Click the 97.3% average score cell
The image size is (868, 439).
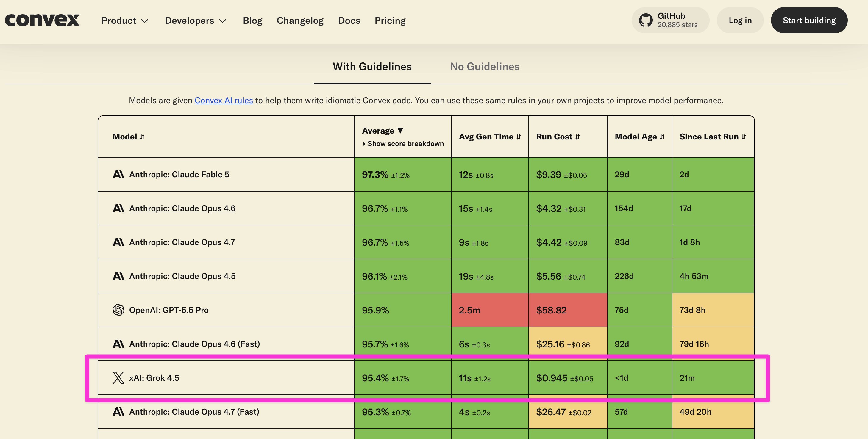click(x=403, y=174)
